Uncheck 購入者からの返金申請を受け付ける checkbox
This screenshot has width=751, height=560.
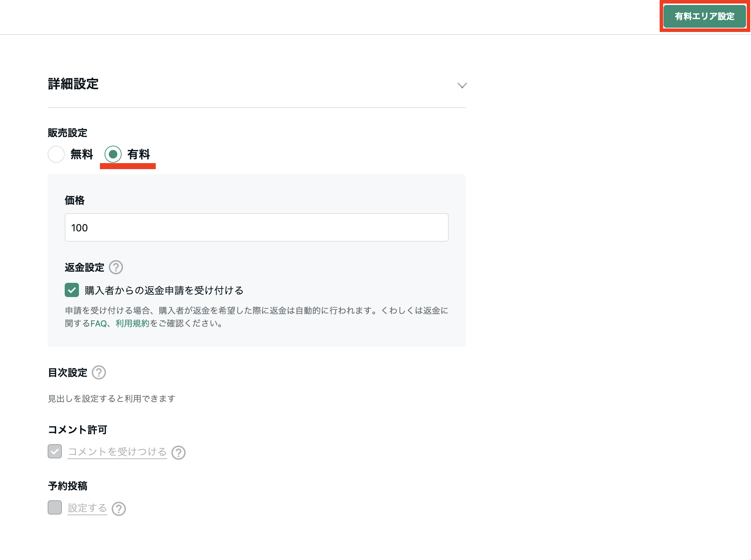[x=72, y=290]
